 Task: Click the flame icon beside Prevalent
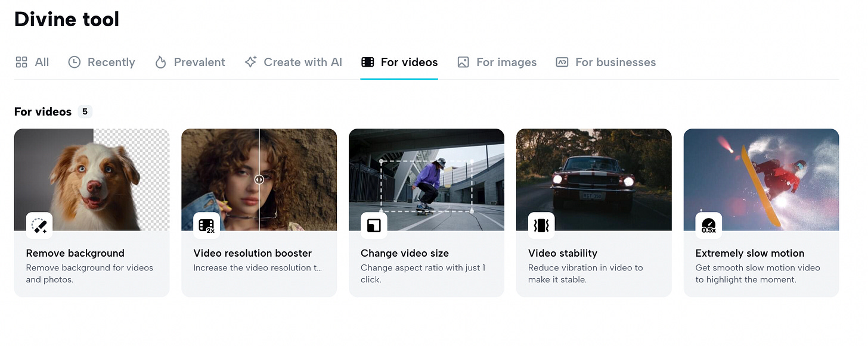tap(159, 62)
